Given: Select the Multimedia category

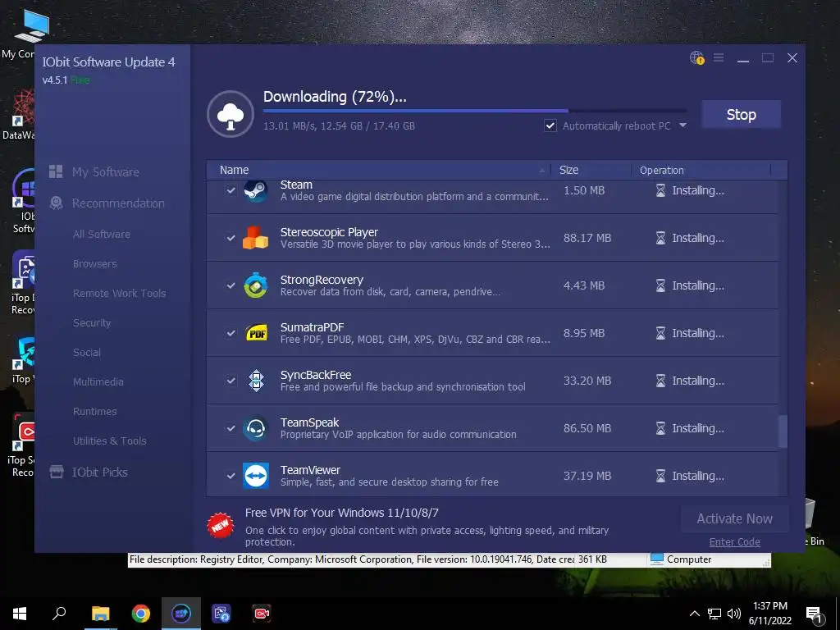Looking at the screenshot, I should (x=98, y=381).
